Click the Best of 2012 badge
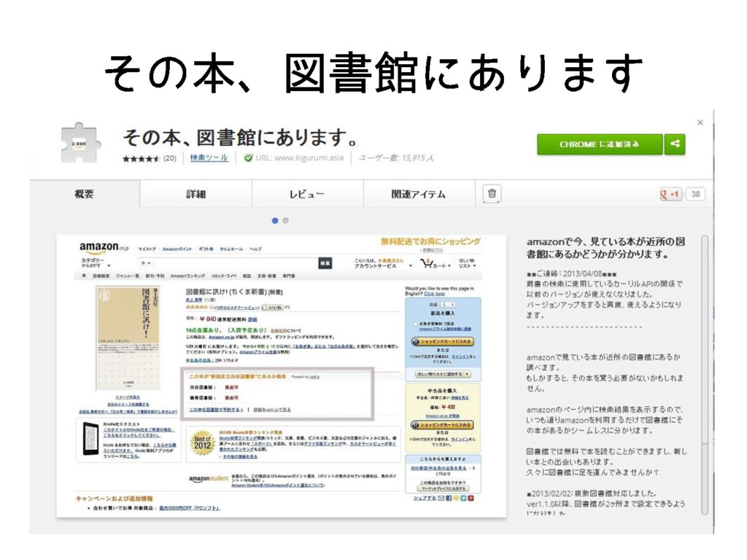747x560 pixels. (202, 442)
